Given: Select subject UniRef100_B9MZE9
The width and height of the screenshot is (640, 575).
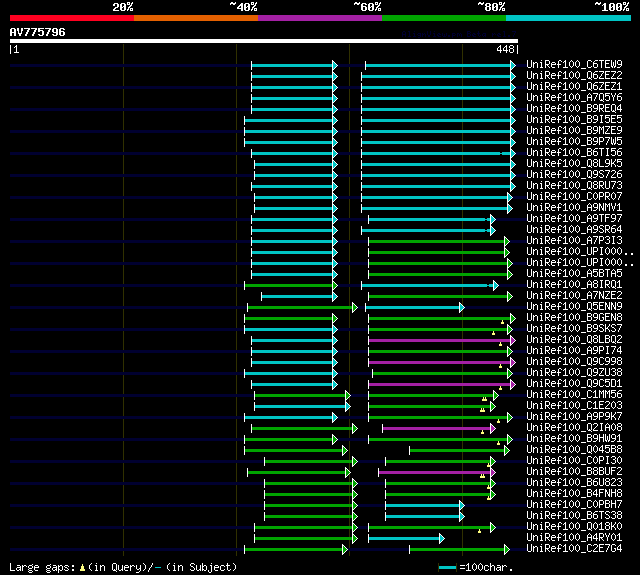Looking at the screenshot, I should (574, 131).
